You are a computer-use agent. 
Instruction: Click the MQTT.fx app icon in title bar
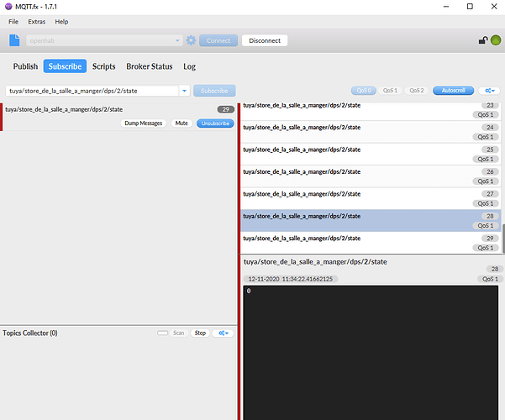click(x=8, y=7)
